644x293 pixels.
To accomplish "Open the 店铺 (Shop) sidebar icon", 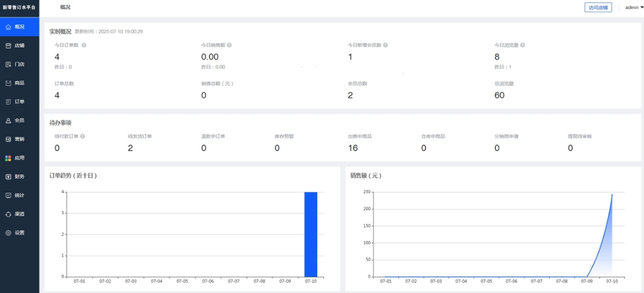I will (x=8, y=46).
